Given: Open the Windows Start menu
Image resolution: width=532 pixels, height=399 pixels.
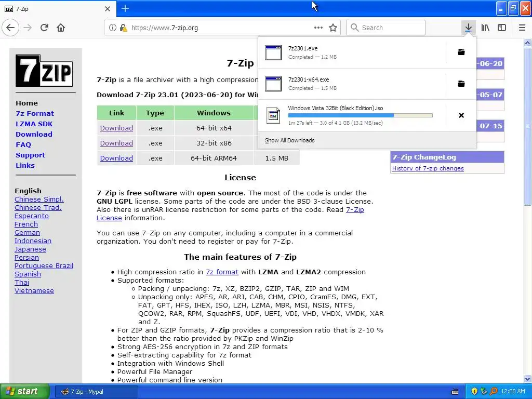Looking at the screenshot, I should click(x=25, y=391).
